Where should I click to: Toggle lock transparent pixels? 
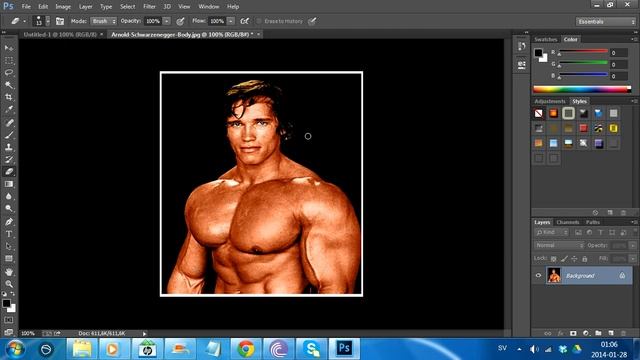pyautogui.click(x=553, y=259)
